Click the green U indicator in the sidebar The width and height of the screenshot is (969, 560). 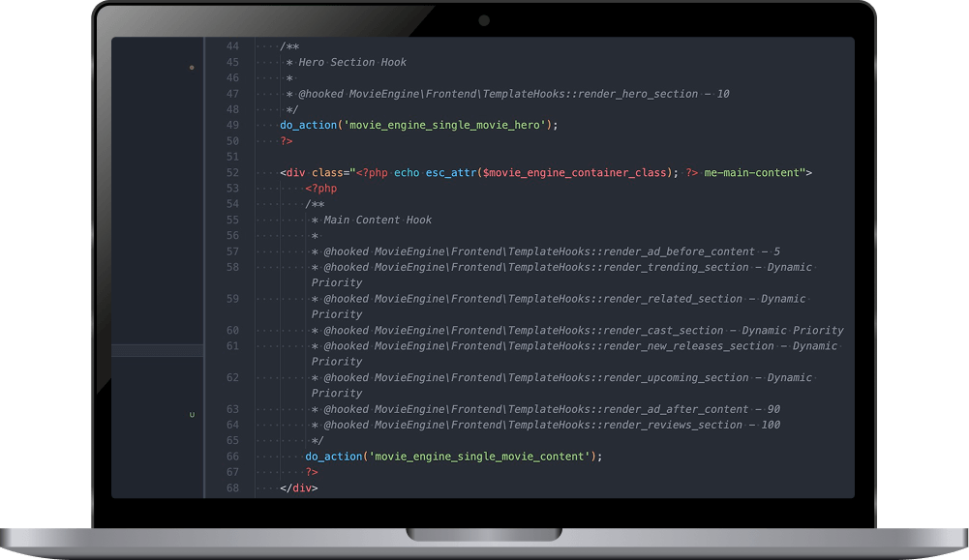(192, 413)
